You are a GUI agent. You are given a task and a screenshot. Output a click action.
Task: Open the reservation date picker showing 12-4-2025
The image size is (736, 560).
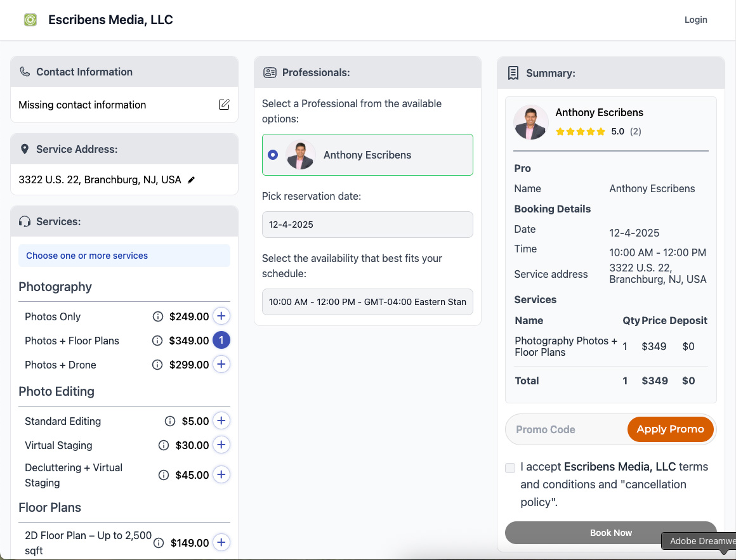(x=367, y=225)
